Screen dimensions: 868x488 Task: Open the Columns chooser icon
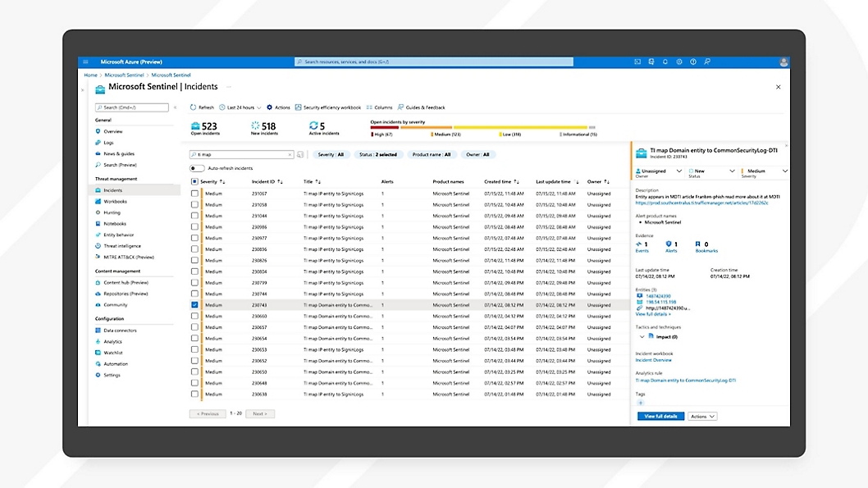tap(368, 107)
